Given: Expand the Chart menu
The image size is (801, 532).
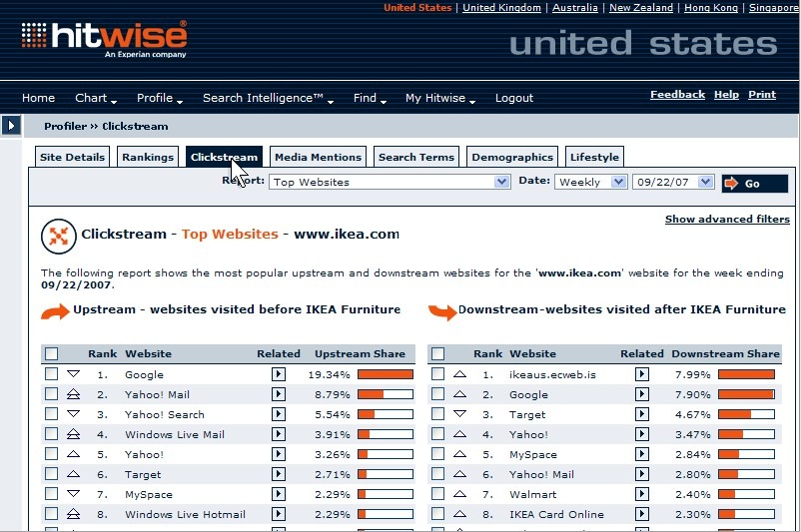Looking at the screenshot, I should pos(96,98).
